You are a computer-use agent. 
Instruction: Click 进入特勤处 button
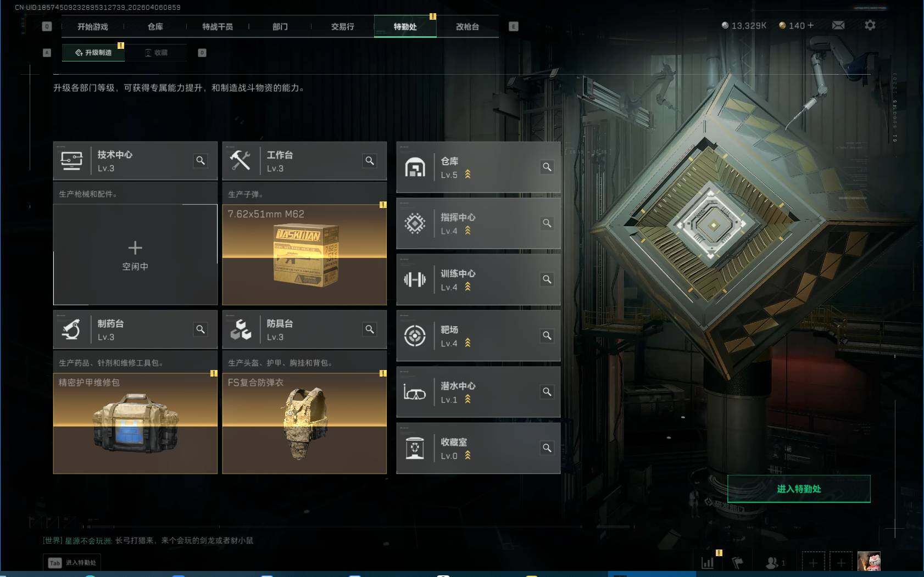799,489
